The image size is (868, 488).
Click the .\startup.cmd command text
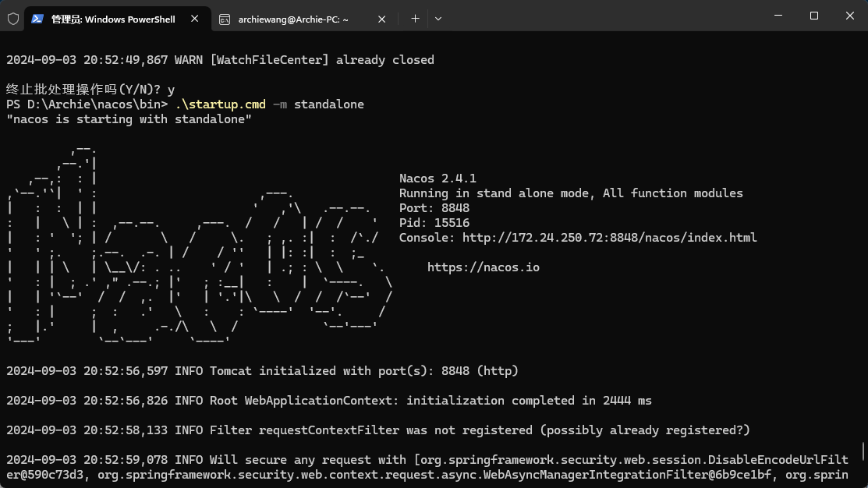tap(220, 104)
